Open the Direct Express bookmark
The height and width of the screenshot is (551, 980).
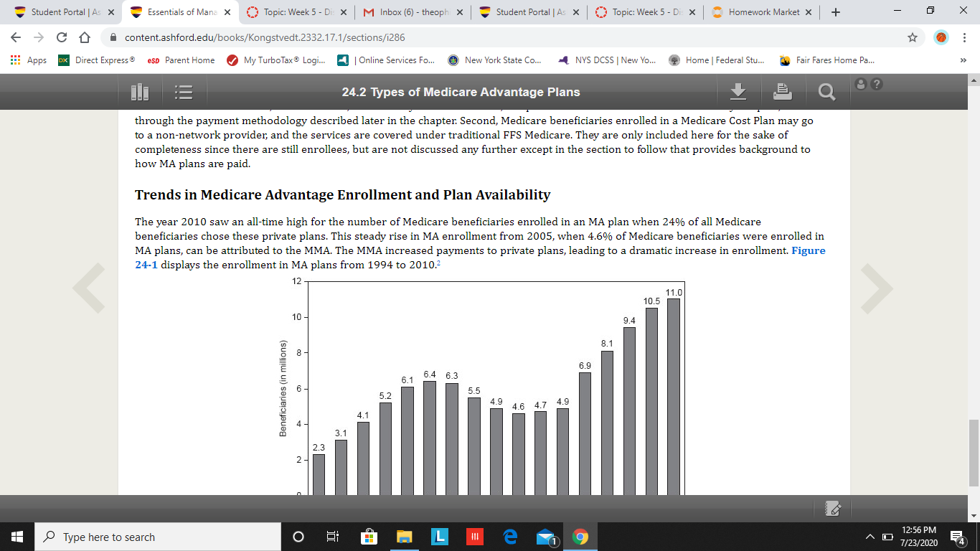[x=96, y=60]
